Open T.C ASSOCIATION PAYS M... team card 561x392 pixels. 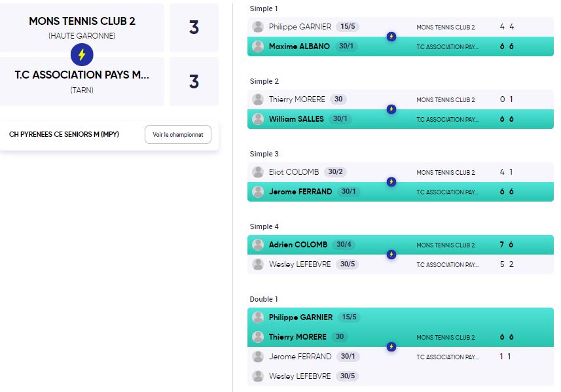[82, 81]
